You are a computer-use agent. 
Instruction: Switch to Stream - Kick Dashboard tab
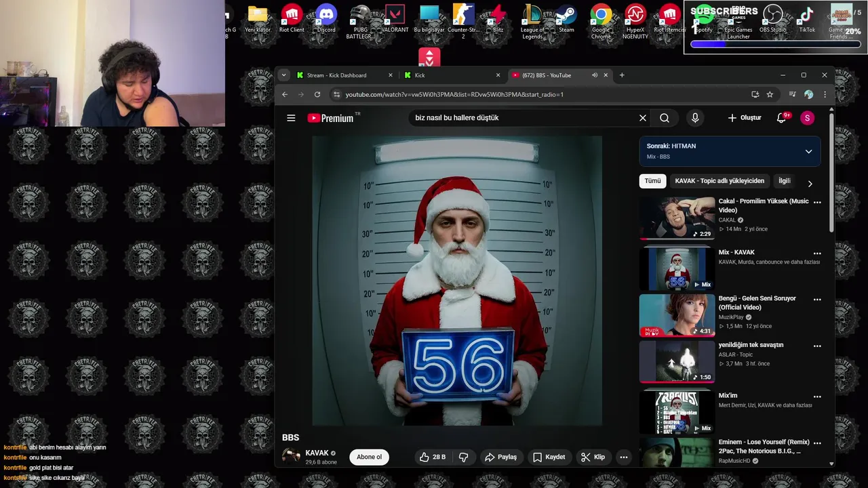pos(344,75)
